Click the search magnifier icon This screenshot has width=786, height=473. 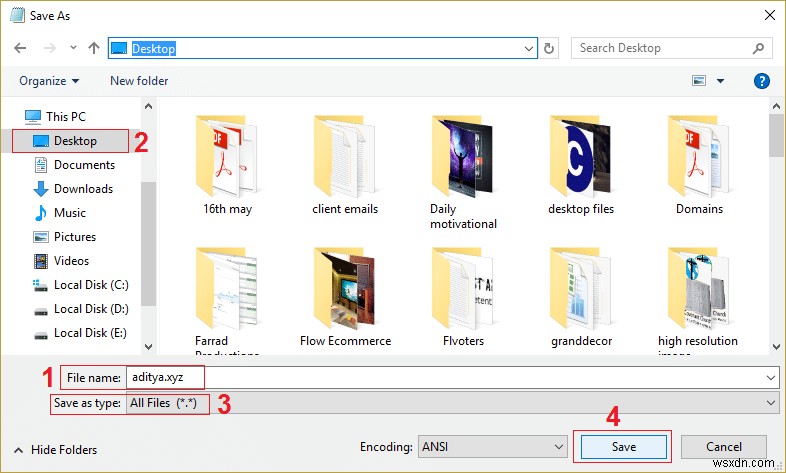tap(758, 48)
